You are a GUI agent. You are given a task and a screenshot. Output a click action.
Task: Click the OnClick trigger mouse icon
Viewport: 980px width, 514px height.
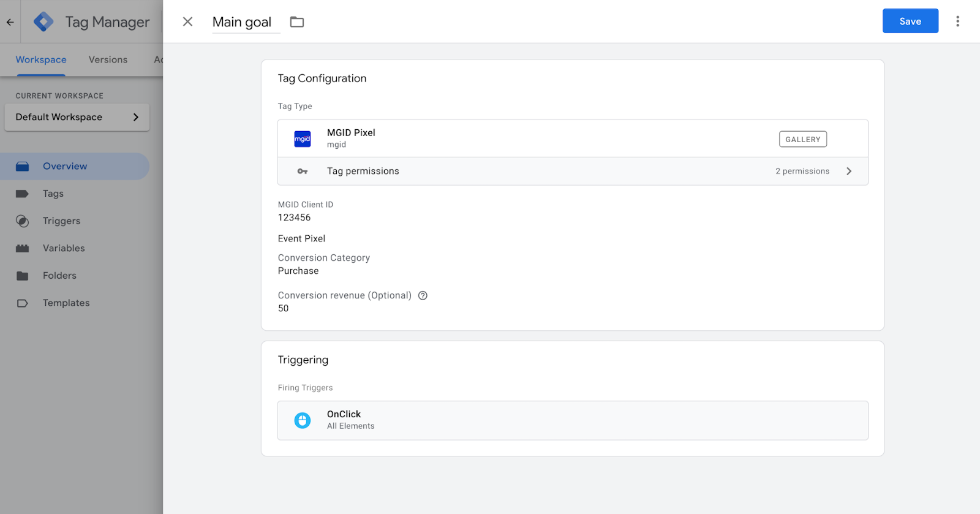(x=303, y=420)
